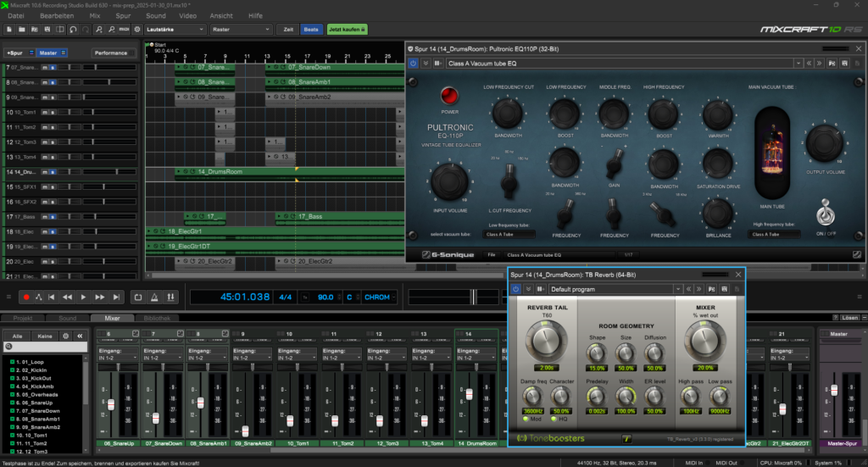Zoom in with the magnifier plus icon

tap(99, 30)
